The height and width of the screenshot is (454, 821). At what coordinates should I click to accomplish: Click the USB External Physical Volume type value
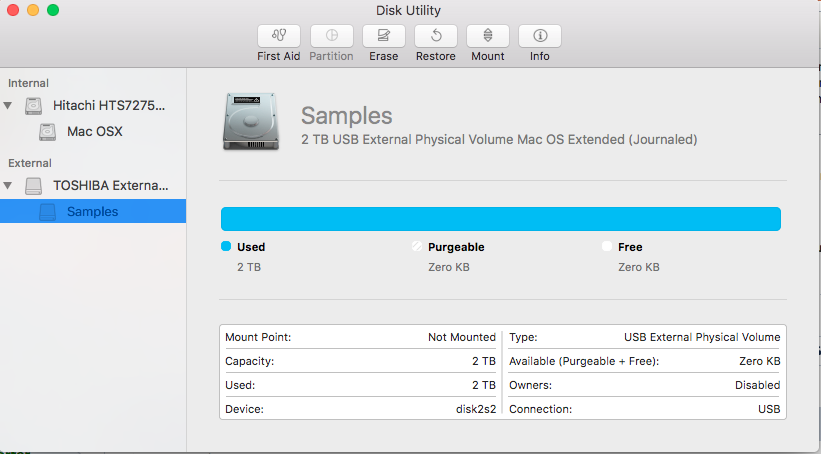click(702, 337)
